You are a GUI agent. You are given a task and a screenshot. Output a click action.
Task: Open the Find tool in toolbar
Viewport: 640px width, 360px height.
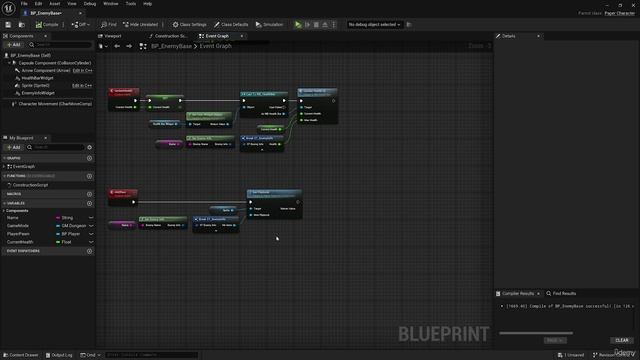coord(109,25)
